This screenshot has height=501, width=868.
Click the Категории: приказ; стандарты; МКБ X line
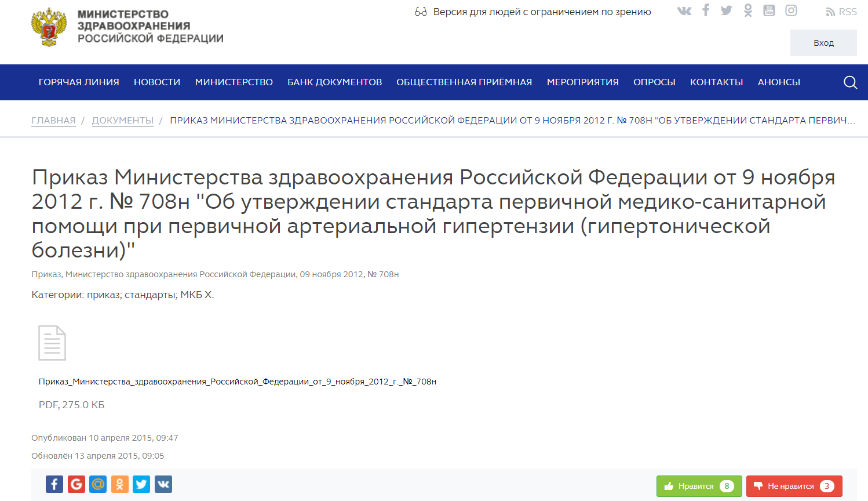pyautogui.click(x=123, y=295)
